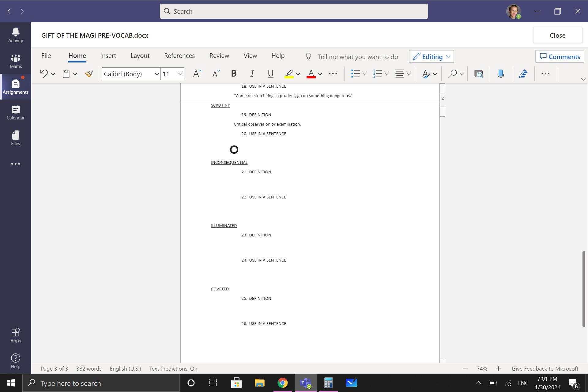Image resolution: width=588 pixels, height=392 pixels.
Task: Open the References ribbon tab
Action: click(x=179, y=56)
